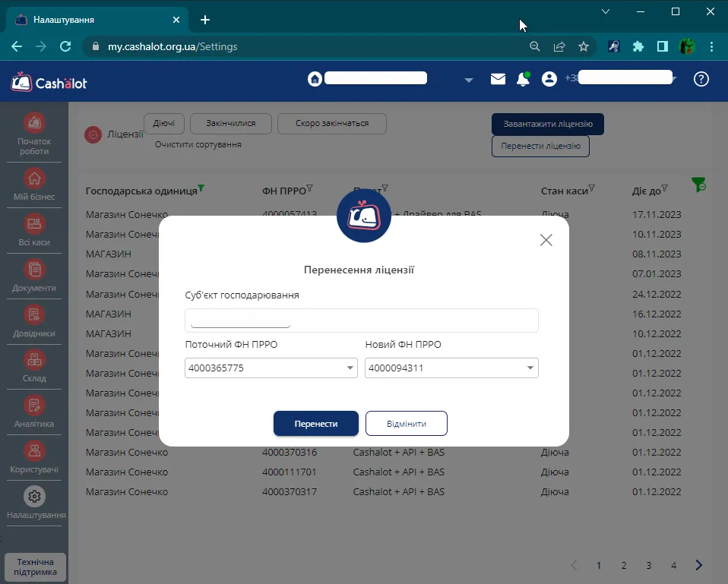This screenshot has height=584, width=728.
Task: Open Технічна підтримка support button
Action: click(35, 567)
